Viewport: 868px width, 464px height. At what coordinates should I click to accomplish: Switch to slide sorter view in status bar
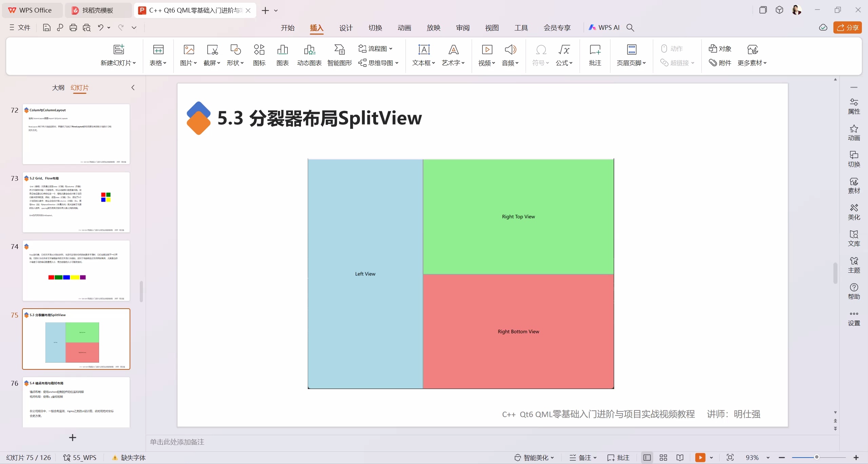[x=663, y=457]
